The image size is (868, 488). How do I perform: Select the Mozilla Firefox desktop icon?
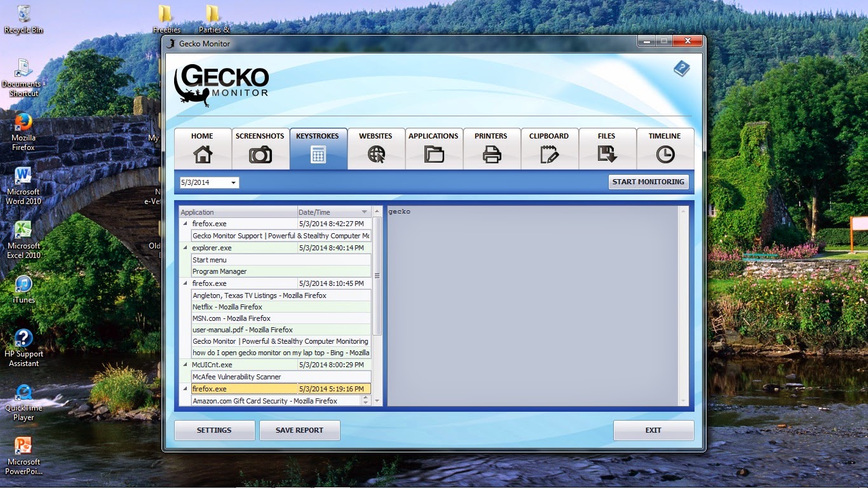(x=24, y=132)
